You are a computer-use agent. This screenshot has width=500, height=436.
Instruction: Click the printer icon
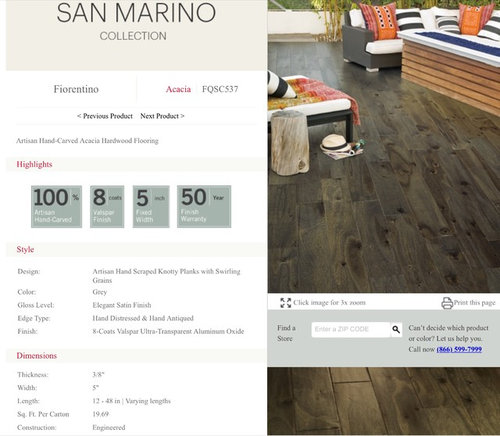(447, 303)
